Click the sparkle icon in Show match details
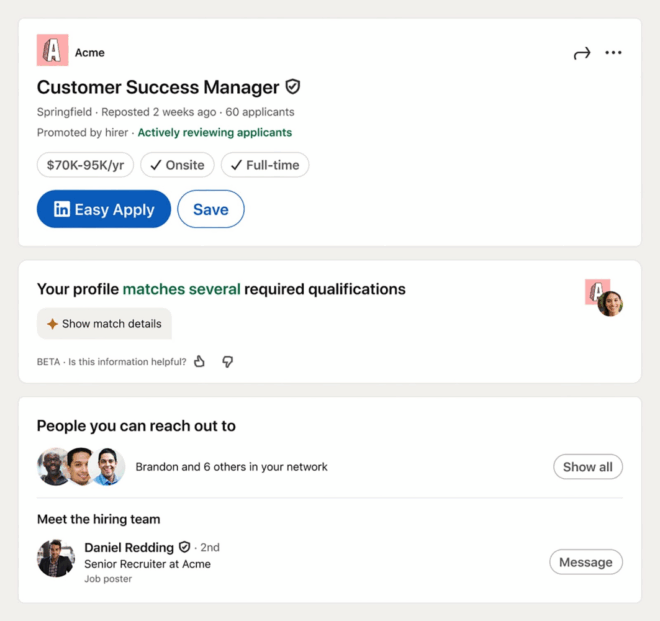Viewport: 660px width, 621px height. pyautogui.click(x=52, y=324)
